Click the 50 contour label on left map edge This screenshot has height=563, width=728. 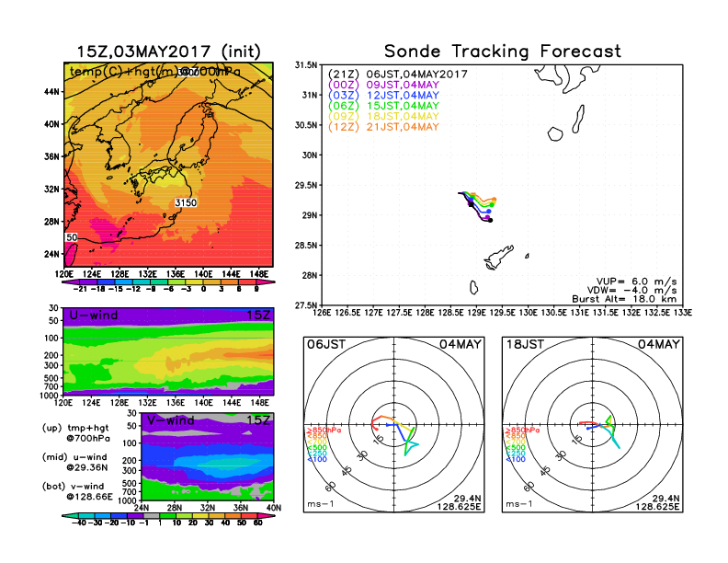click(x=71, y=237)
